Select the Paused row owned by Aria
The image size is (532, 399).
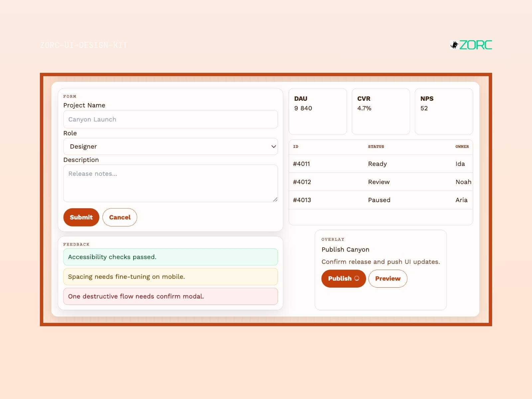381,200
